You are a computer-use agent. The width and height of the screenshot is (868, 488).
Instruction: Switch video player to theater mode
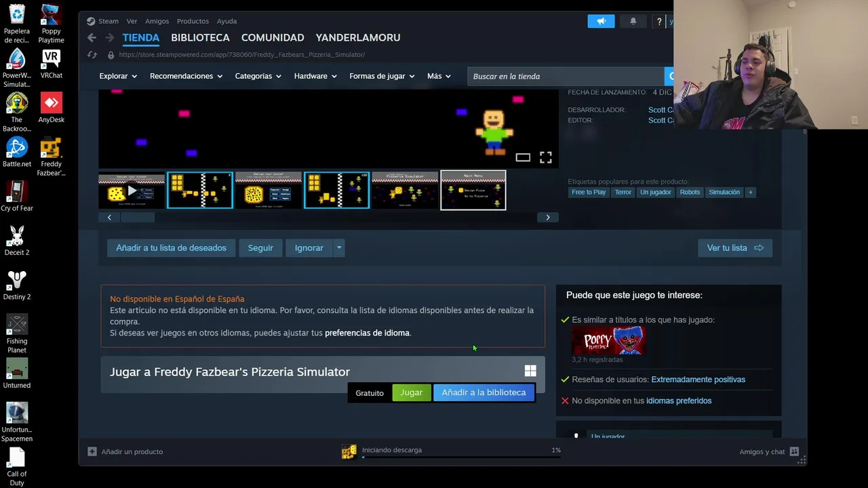pyautogui.click(x=523, y=157)
